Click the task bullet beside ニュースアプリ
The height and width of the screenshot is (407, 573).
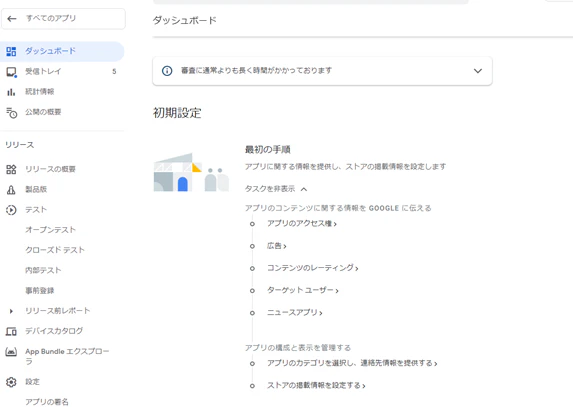(252, 313)
